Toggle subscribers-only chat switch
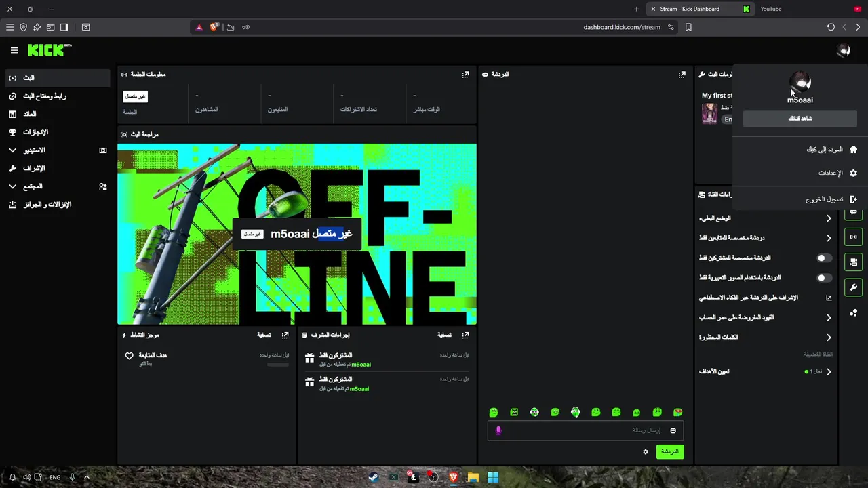The width and height of the screenshot is (868, 488). [824, 258]
